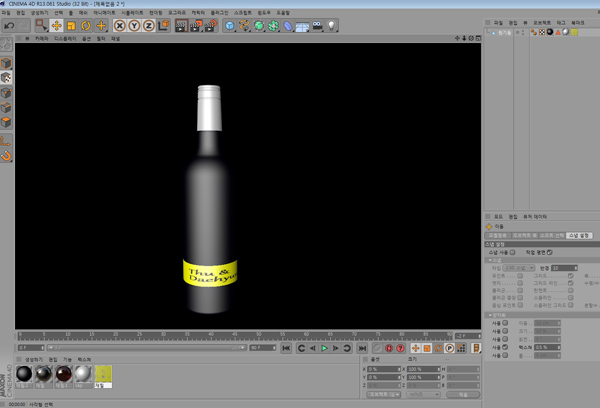
Task: Open the timeline film icon at the timeline's right
Action: pos(476,348)
